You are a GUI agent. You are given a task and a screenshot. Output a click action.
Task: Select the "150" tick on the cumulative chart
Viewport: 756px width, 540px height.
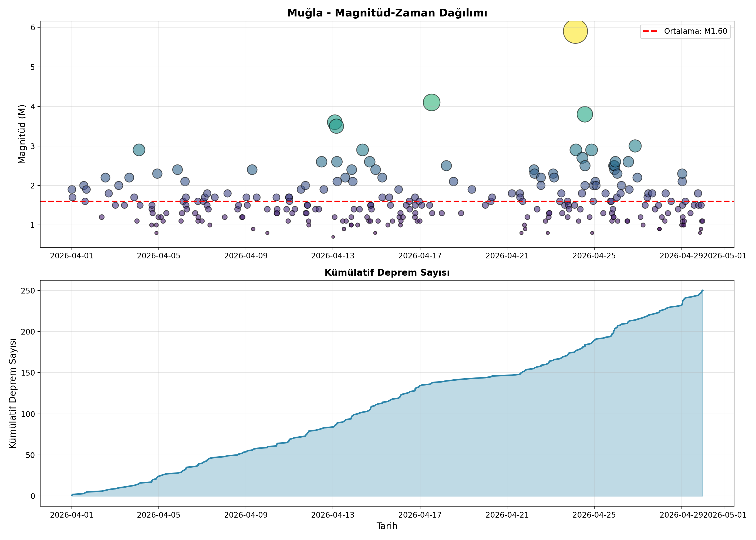(28, 373)
